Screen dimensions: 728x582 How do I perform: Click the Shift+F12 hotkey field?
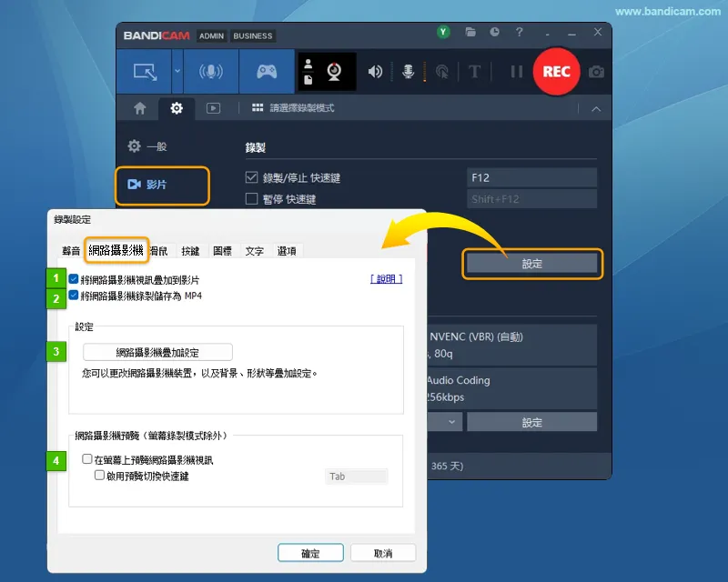(x=531, y=199)
